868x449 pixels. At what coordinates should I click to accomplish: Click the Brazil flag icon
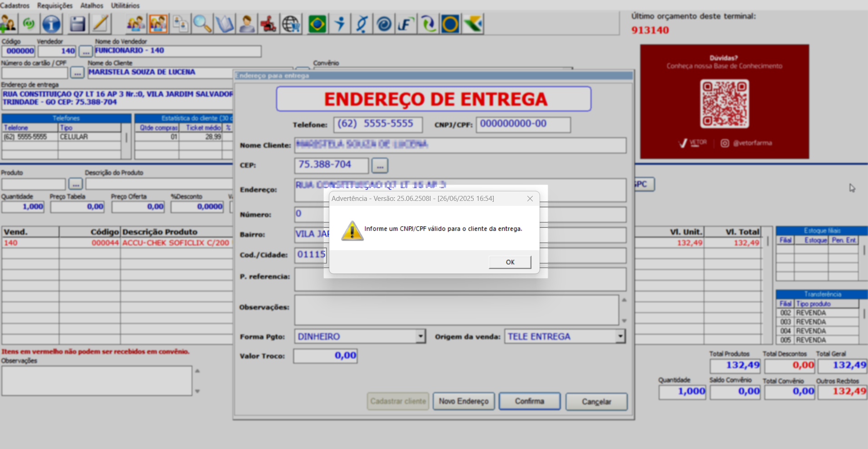coord(317,24)
